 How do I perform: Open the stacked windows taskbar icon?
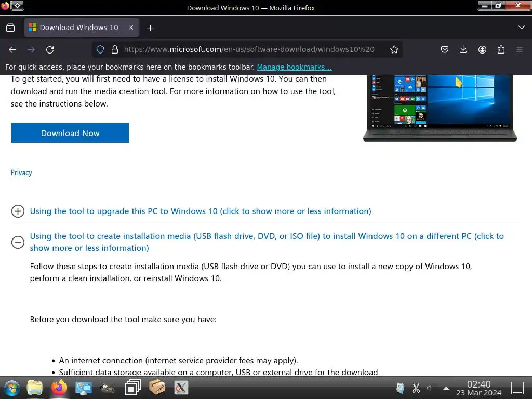pos(132,388)
